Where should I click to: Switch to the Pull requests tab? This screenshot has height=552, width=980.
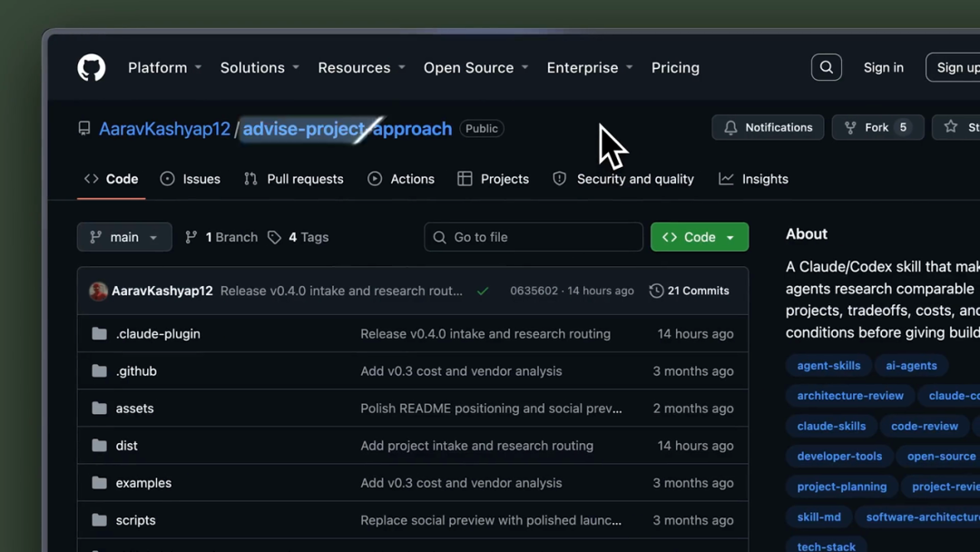point(293,179)
